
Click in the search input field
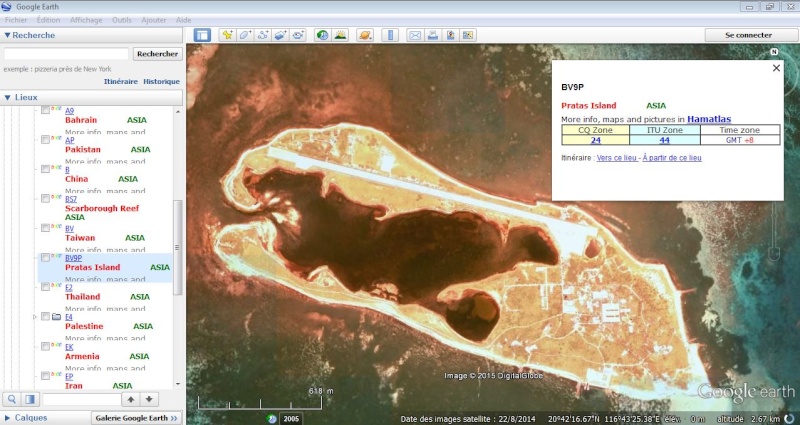[x=66, y=54]
